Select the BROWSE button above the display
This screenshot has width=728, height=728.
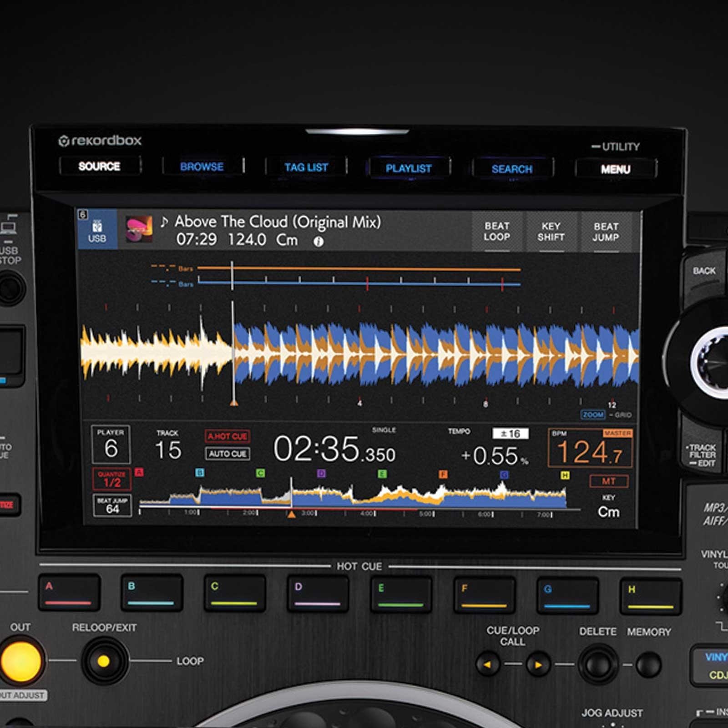click(202, 167)
